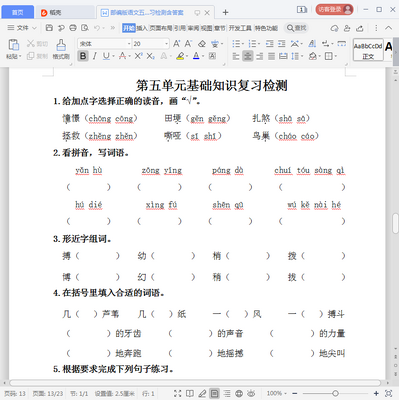Click the vertical scrollbar thumb
Screen dimensions: 399x400
coord(395,223)
